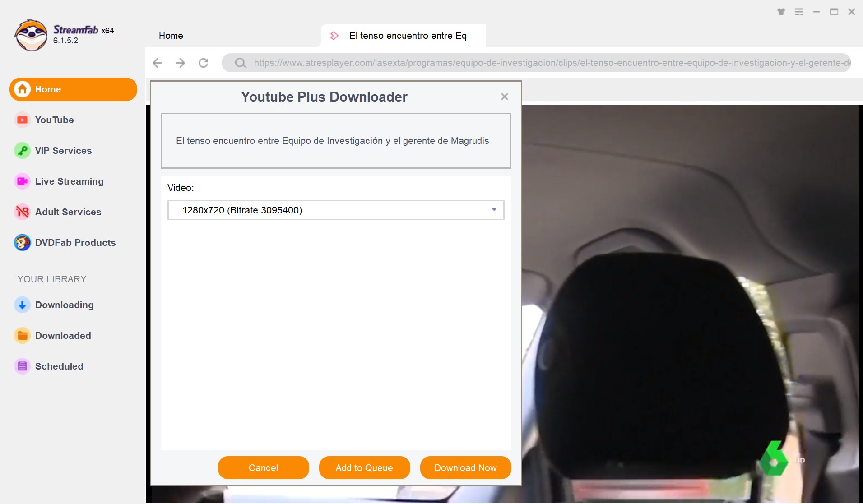863x504 pixels.
Task: Switch to the Home browser tab
Action: click(171, 36)
